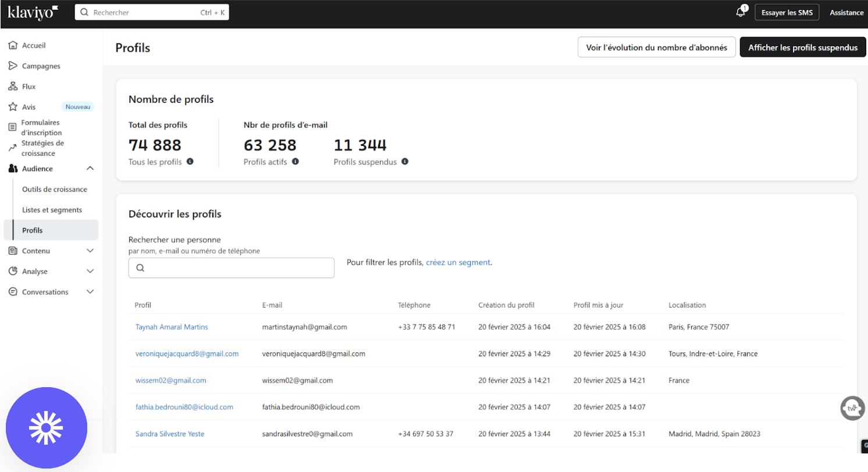
Task: Click the 20 février 2025 à 15:31 cell
Action: tap(610, 434)
